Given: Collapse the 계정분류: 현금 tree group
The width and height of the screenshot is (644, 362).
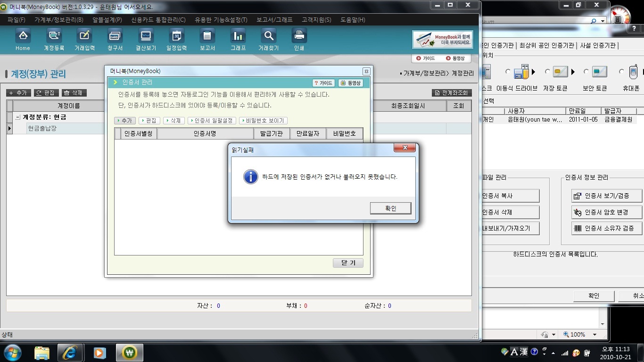Looking at the screenshot, I should (x=18, y=117).
